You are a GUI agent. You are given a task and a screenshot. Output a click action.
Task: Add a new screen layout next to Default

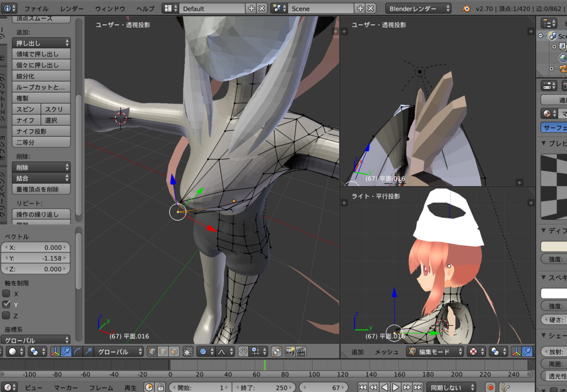click(251, 9)
